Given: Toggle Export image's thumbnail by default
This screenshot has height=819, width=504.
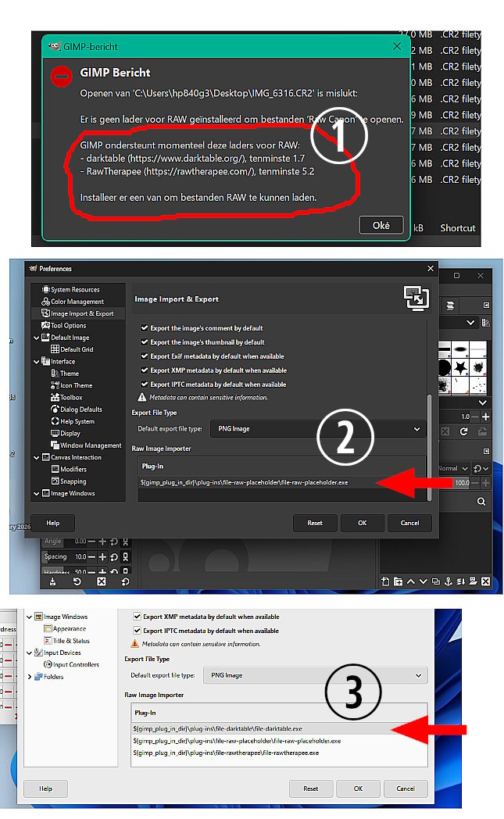Looking at the screenshot, I should point(145,342).
